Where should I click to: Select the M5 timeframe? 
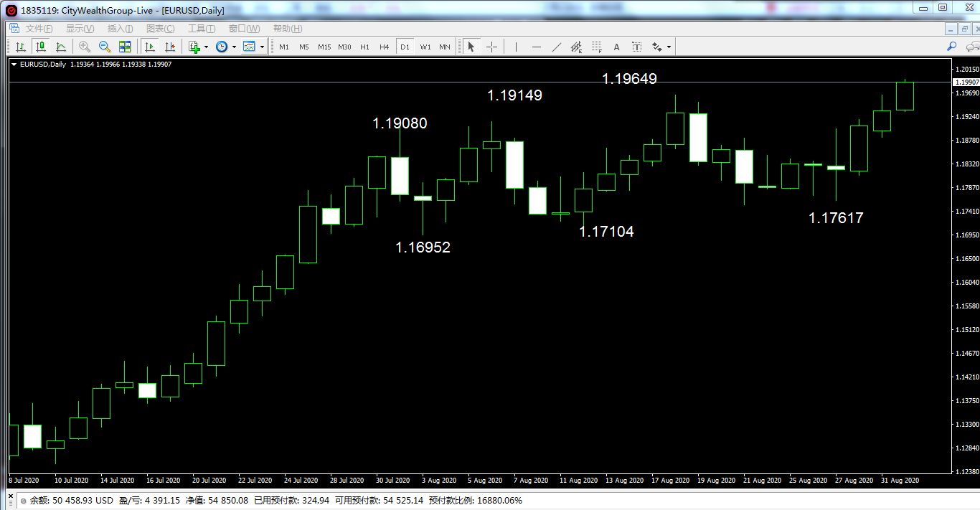click(304, 47)
